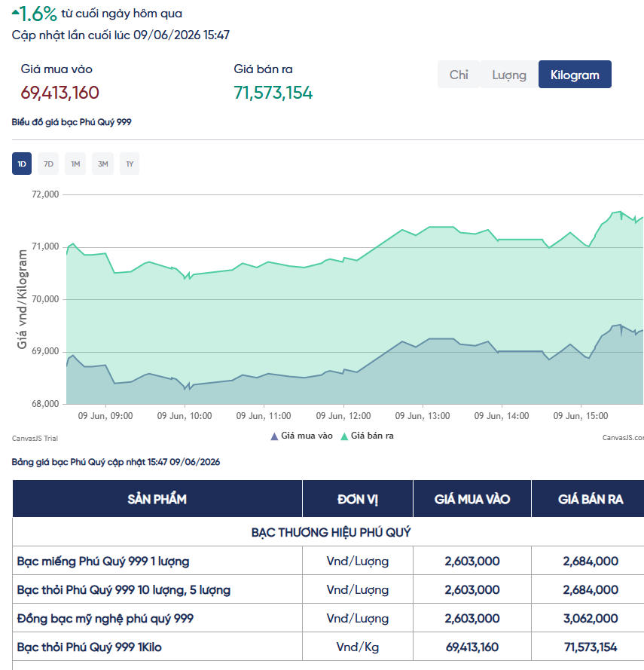Show the 3M chart range

coord(103,164)
